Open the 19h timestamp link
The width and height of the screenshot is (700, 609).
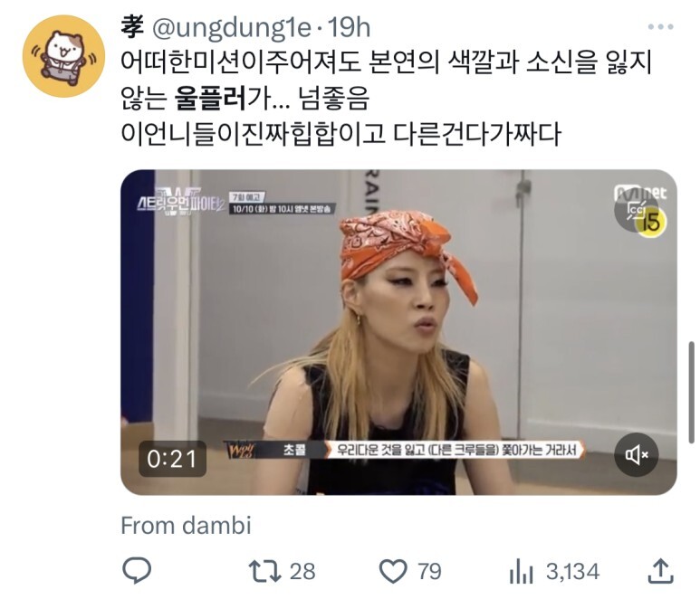[x=350, y=28]
